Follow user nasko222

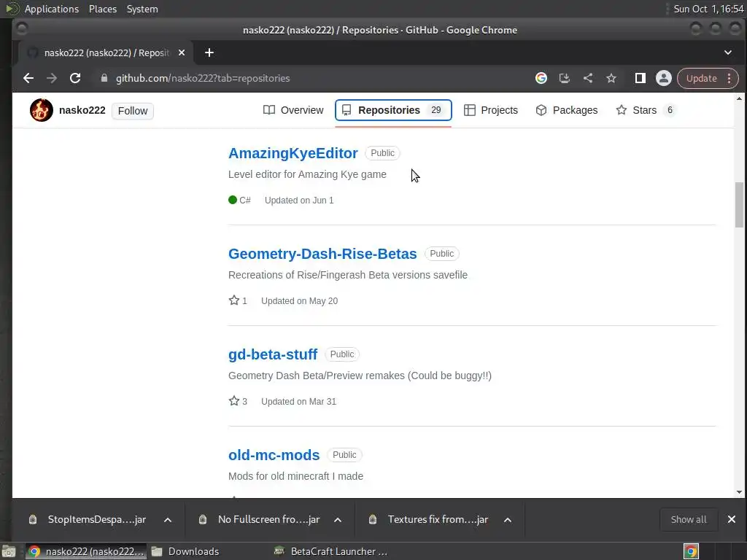click(133, 111)
